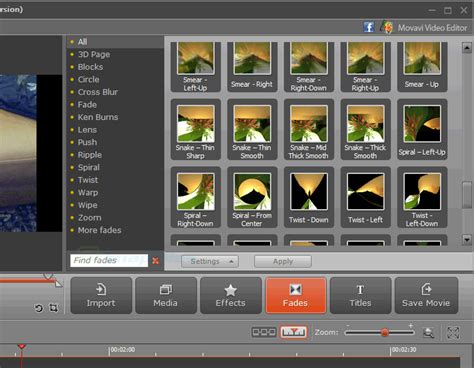Select the Ken Burns category
The width and height of the screenshot is (474, 368).
tap(98, 117)
